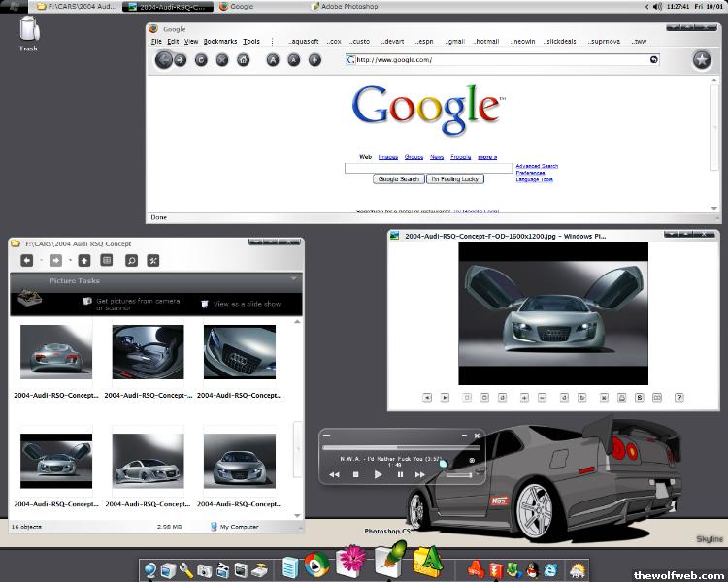Open the Back button history dropdown in Explorer
The height and width of the screenshot is (582, 728).
point(40,260)
